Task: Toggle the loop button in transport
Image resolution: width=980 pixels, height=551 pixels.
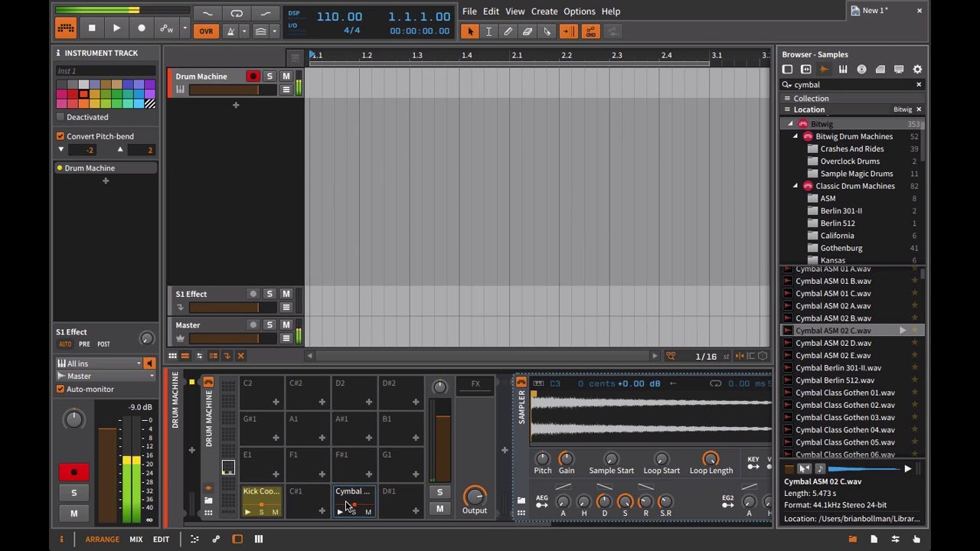Action: click(237, 13)
